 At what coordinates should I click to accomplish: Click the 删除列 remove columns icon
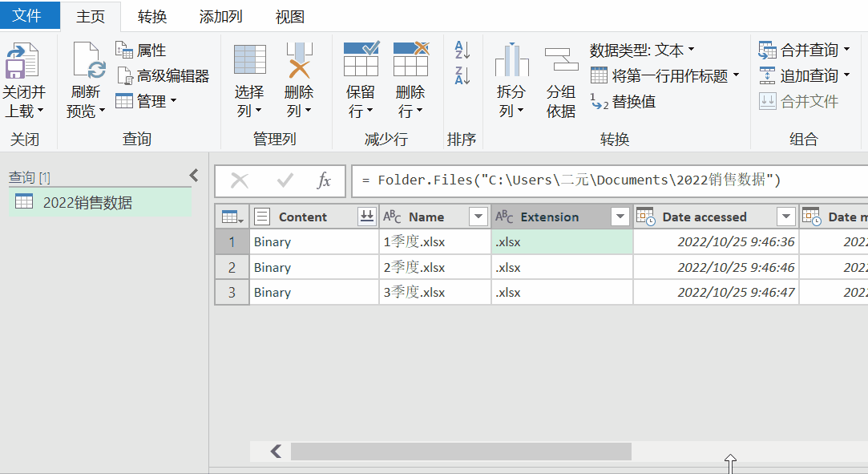tap(299, 60)
